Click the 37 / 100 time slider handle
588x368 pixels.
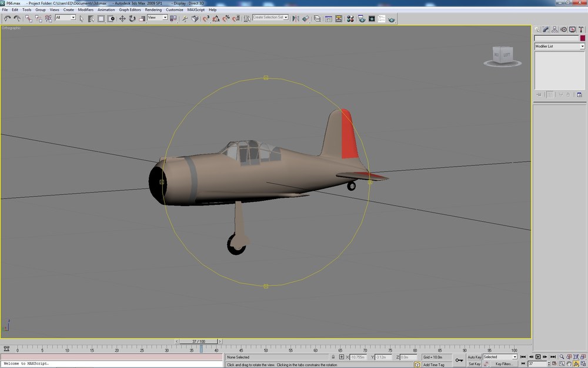click(x=199, y=342)
